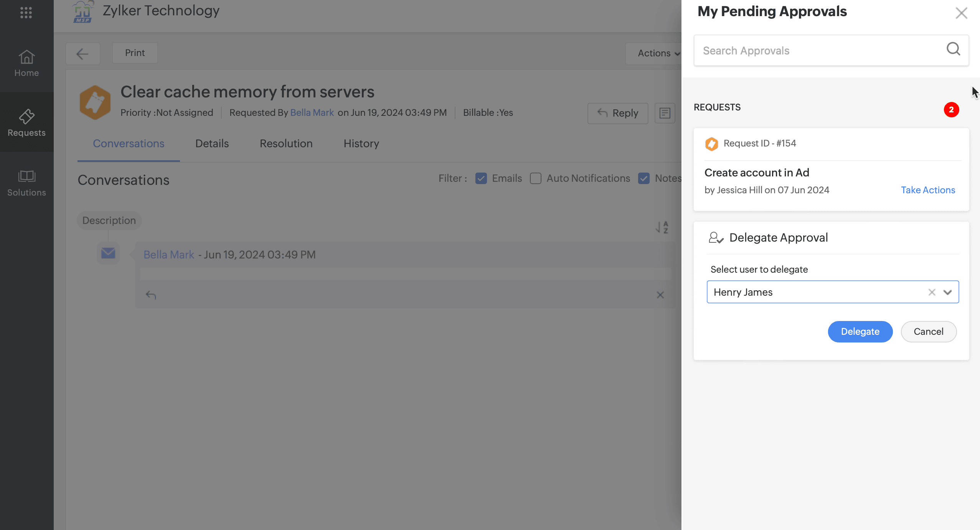Click the notes icon beside Reply

665,113
